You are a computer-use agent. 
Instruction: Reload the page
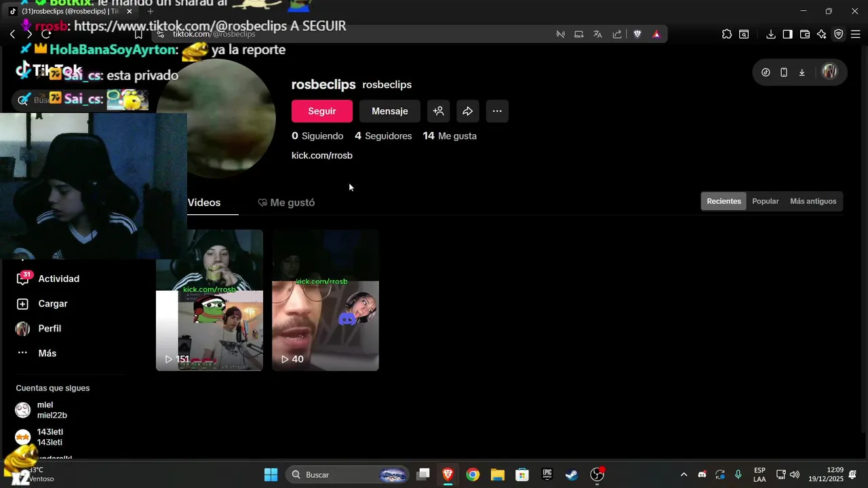click(46, 34)
